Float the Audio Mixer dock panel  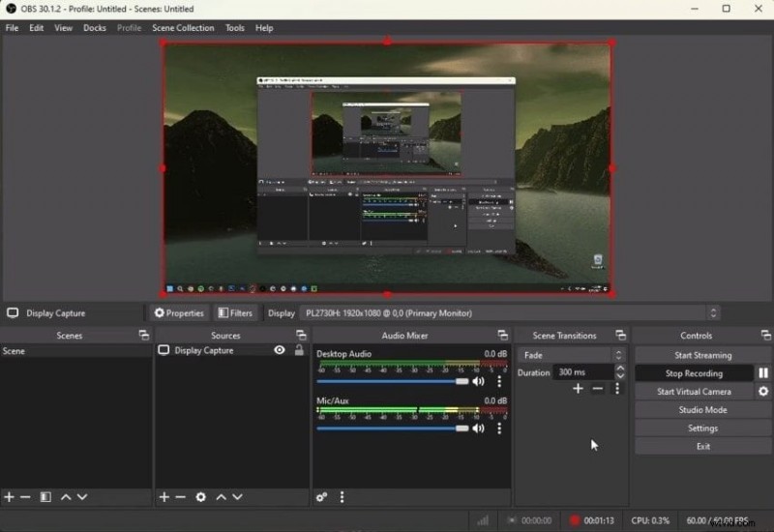coord(502,335)
